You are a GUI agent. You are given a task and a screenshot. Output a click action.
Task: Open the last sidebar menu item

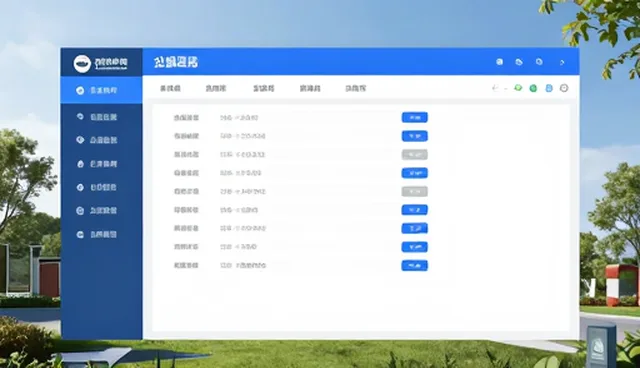click(x=101, y=234)
